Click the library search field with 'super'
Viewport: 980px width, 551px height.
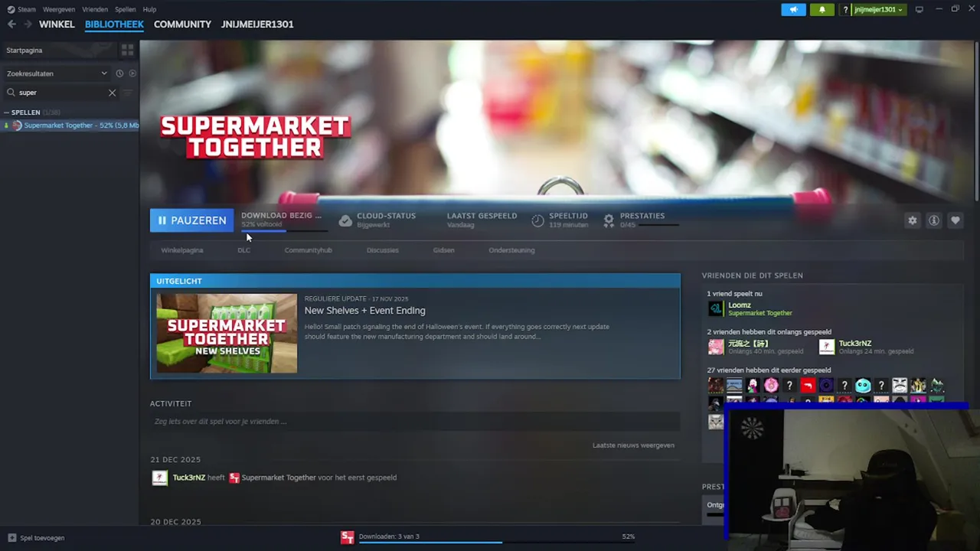(61, 93)
